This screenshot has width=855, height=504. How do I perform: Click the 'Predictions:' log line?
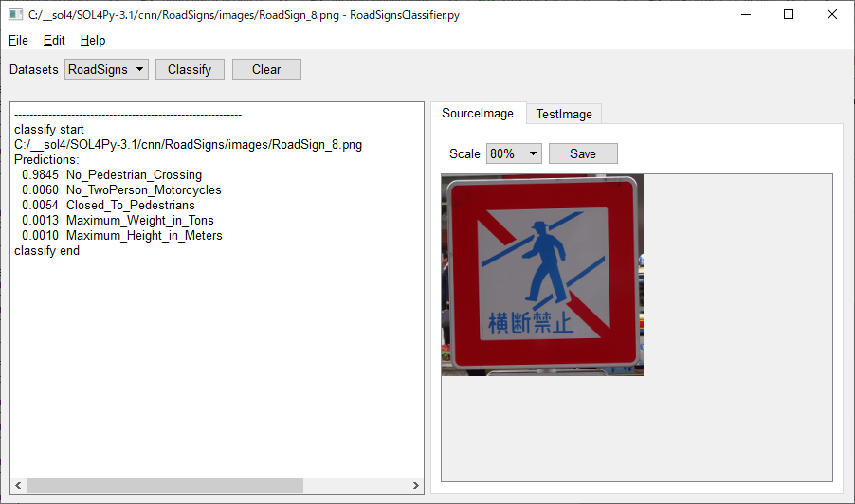[x=46, y=160]
